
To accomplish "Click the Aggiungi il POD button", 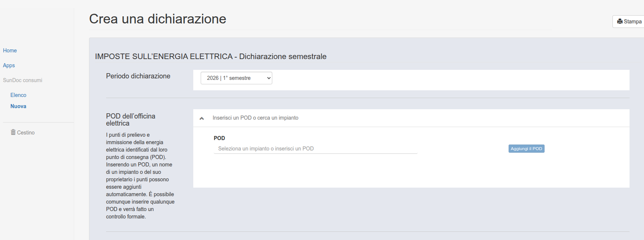I will [x=526, y=149].
